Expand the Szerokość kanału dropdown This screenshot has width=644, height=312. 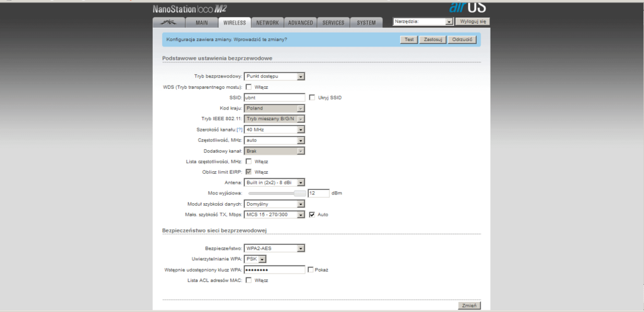(x=274, y=130)
